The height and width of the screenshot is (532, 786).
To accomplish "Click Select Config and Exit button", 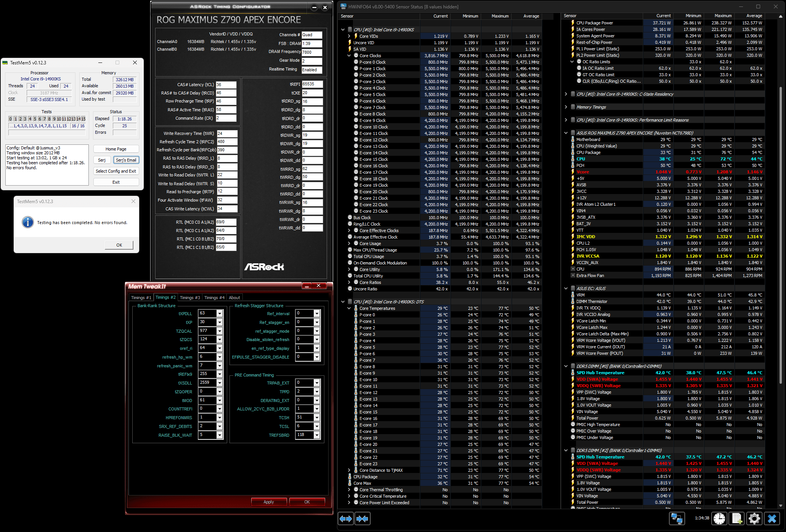I will pos(116,171).
